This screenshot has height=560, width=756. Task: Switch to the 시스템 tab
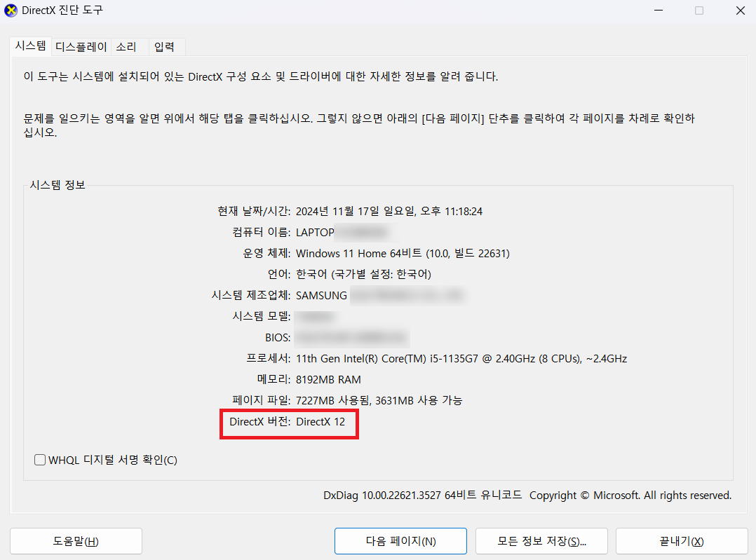point(30,46)
